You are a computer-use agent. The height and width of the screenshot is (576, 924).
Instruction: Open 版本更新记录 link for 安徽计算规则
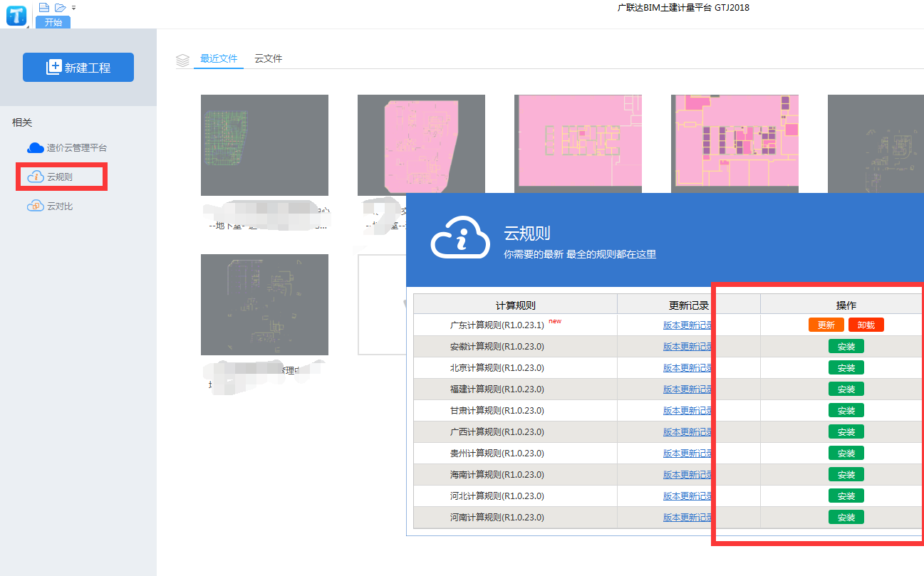coord(688,347)
